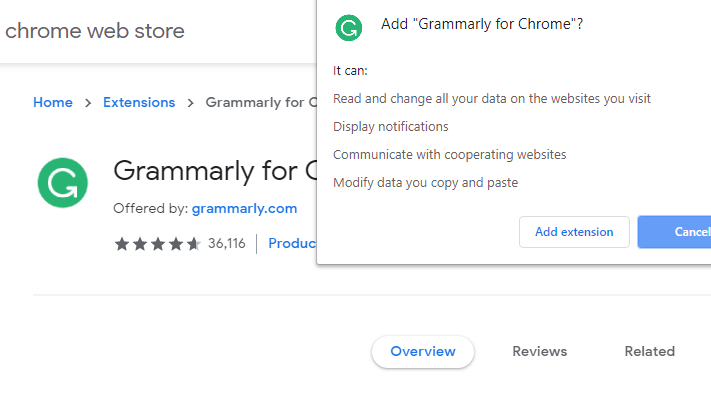
Task: Go to the Home breadcrumb link
Action: pos(53,102)
